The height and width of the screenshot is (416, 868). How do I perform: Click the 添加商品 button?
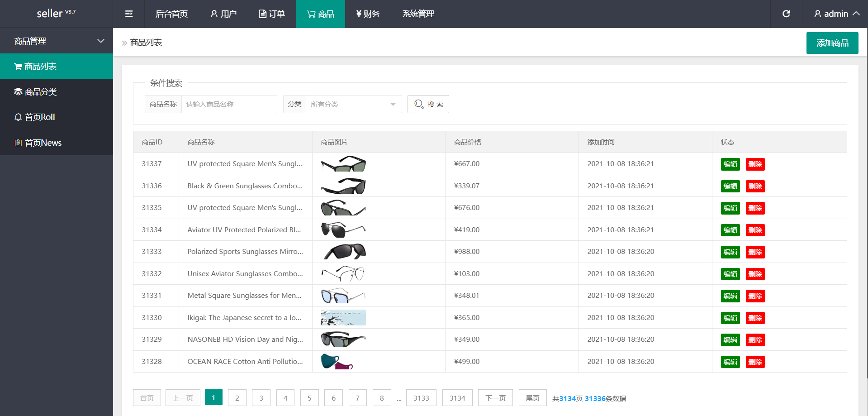(832, 43)
